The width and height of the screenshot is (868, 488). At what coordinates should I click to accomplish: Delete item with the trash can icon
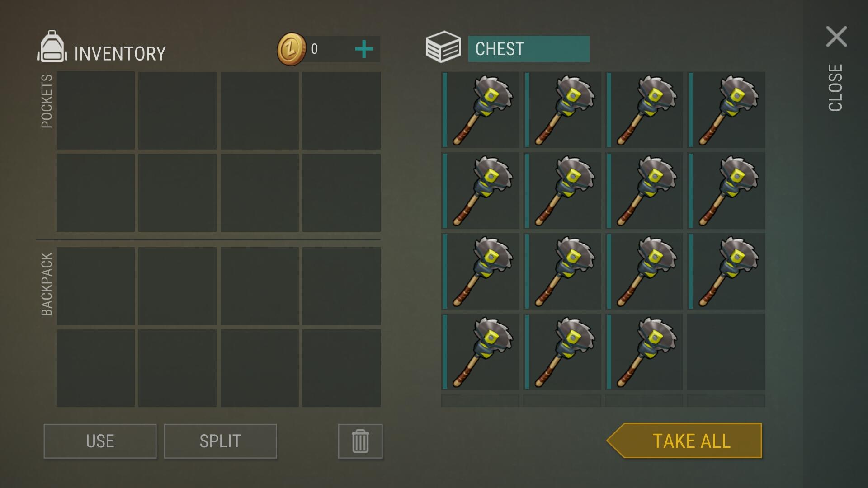click(x=360, y=441)
